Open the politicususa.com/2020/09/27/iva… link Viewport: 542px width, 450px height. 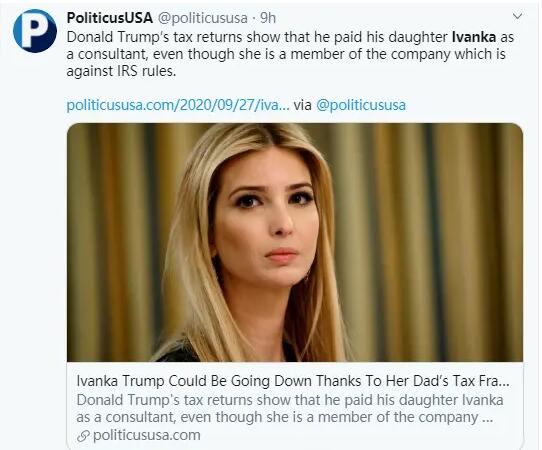pyautogui.click(x=178, y=105)
